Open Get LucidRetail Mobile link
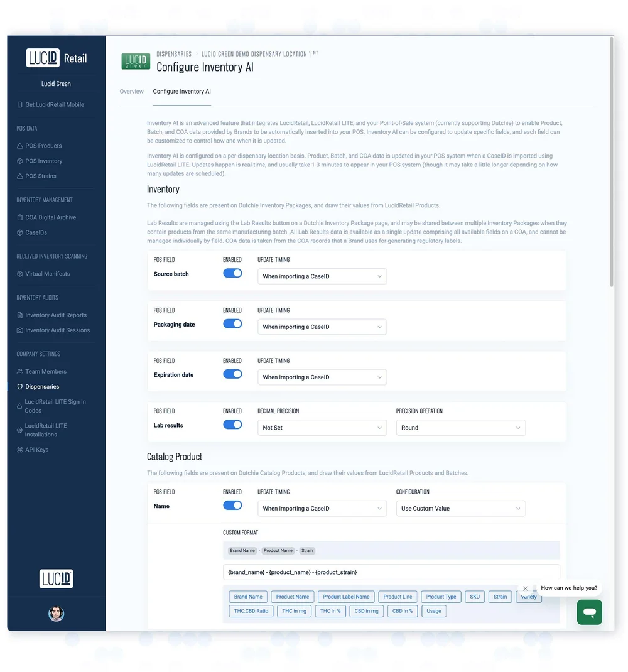Viewport: 628px width, 672px height. click(x=55, y=105)
